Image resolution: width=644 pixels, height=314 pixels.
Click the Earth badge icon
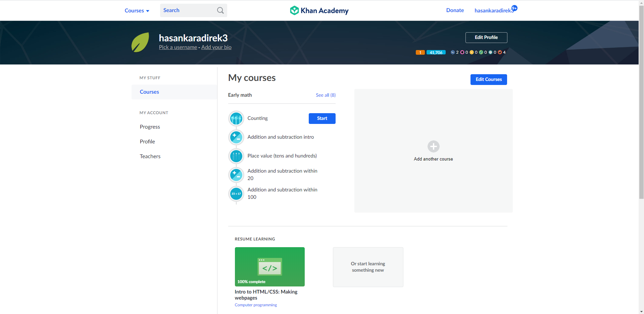pyautogui.click(x=481, y=52)
